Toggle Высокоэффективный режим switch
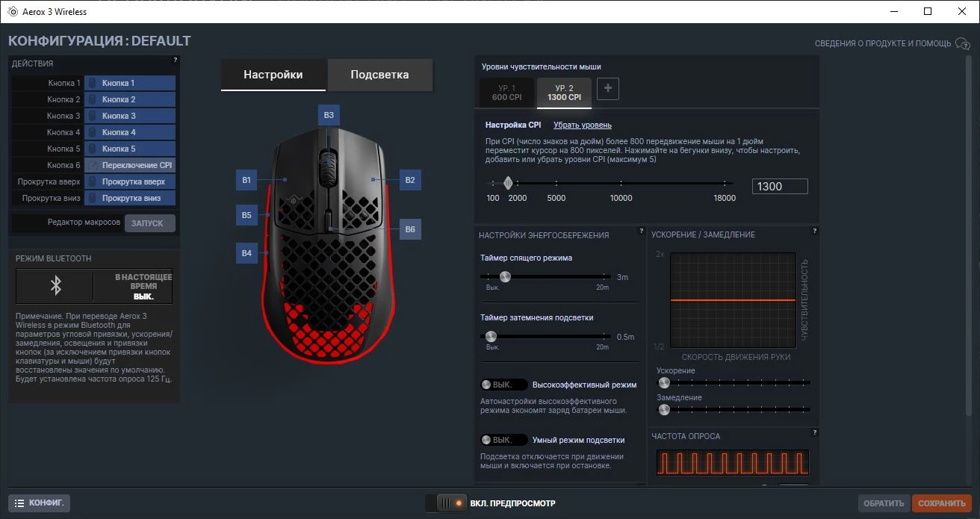Image resolution: width=980 pixels, height=519 pixels. (x=504, y=385)
